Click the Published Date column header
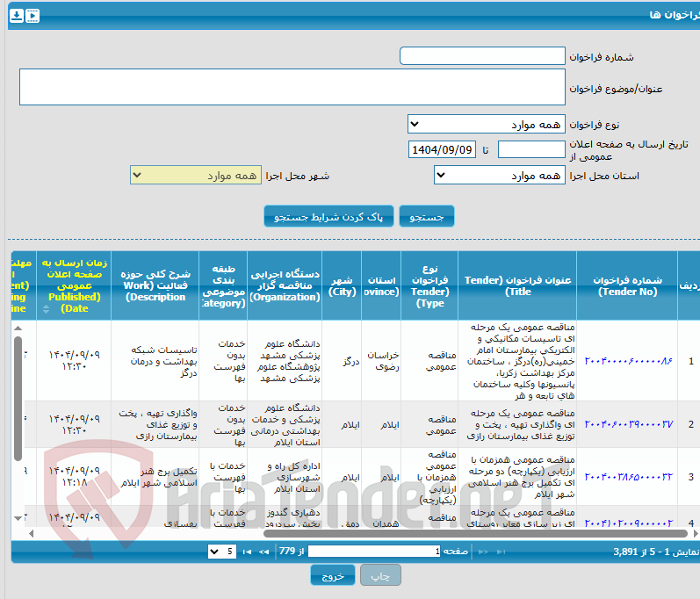Viewport: 700px width, 599px height. pyautogui.click(x=74, y=285)
